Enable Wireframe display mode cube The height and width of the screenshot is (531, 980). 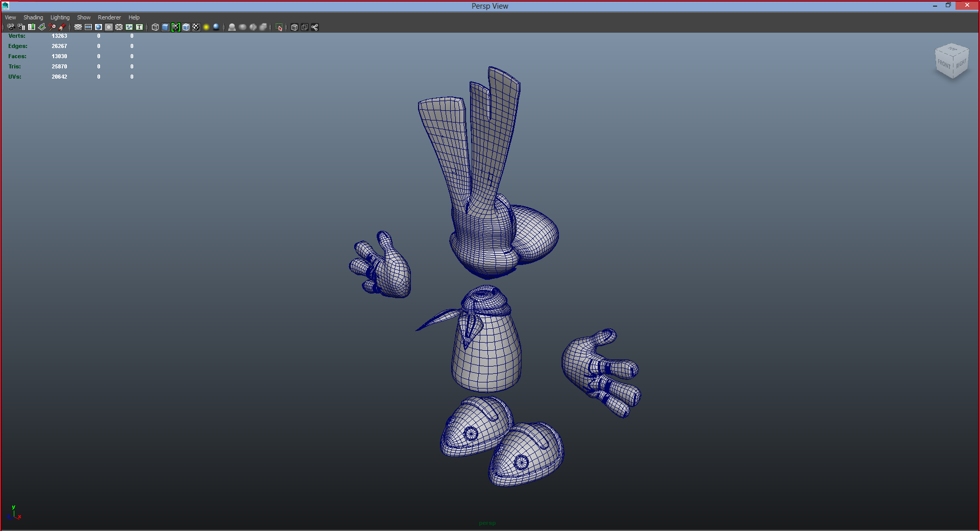click(x=155, y=27)
